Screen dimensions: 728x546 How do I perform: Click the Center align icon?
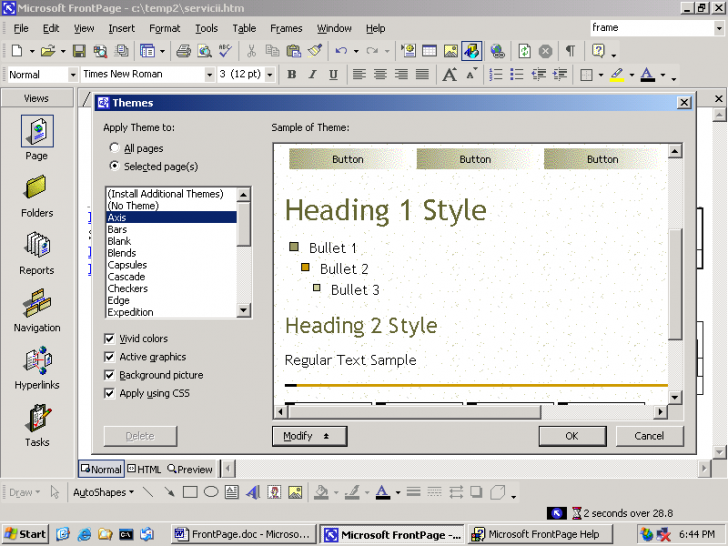(380, 75)
